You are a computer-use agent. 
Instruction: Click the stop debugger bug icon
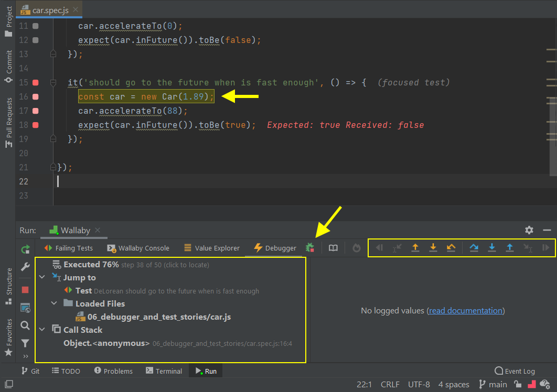coord(310,248)
